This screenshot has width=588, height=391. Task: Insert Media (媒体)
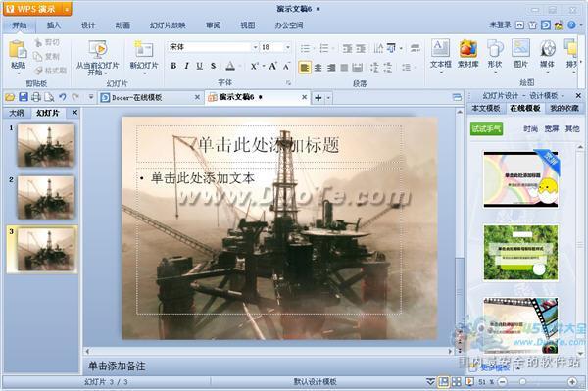(x=548, y=54)
